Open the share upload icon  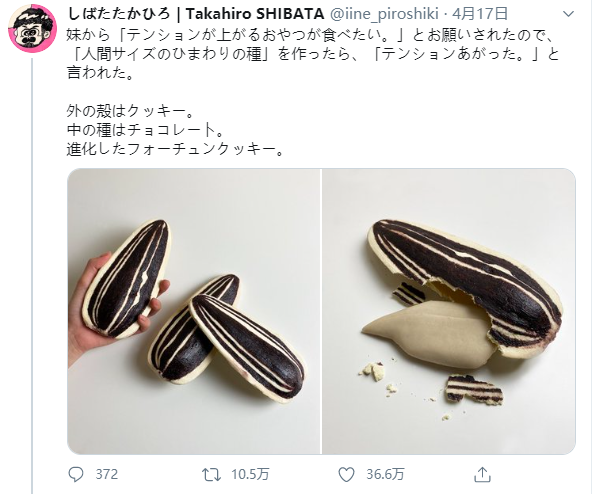[x=482, y=474]
